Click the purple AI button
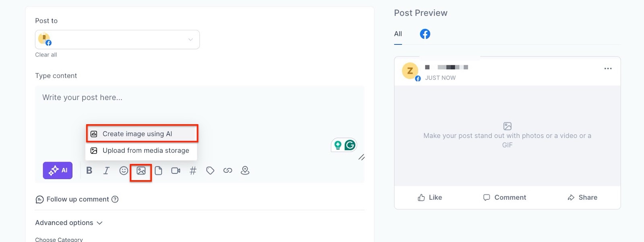 click(58, 171)
